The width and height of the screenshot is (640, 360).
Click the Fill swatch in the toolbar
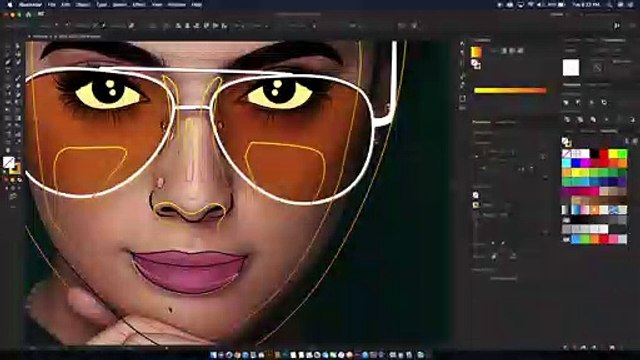point(9,162)
